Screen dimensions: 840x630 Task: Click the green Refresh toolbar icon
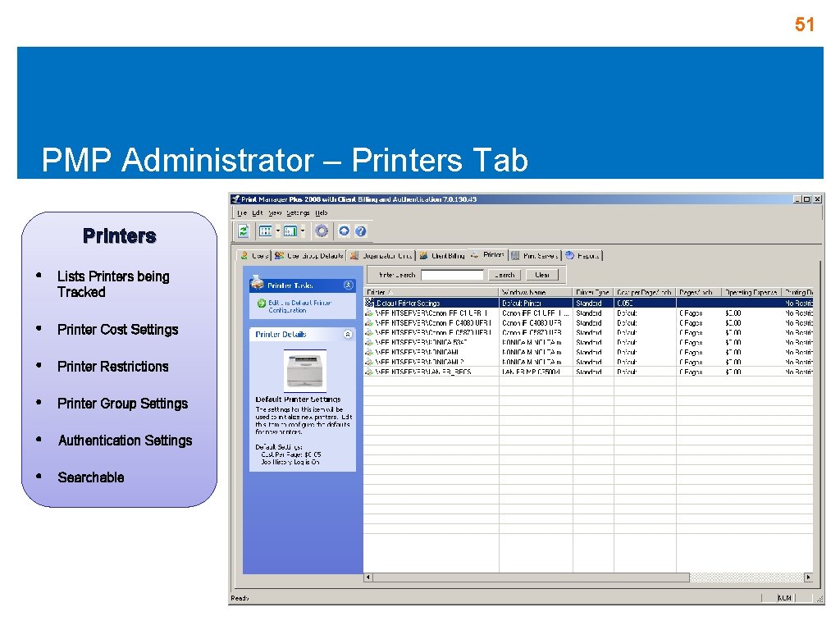tap(244, 231)
